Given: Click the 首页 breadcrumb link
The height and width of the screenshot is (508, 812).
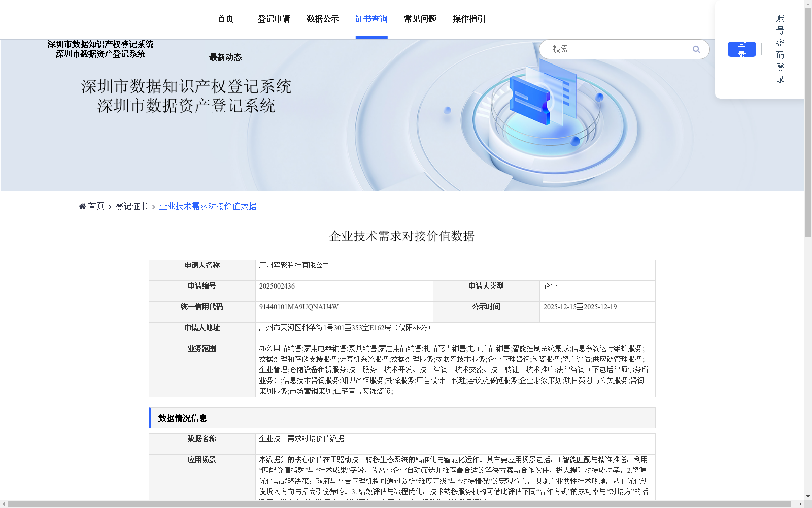Looking at the screenshot, I should 96,206.
